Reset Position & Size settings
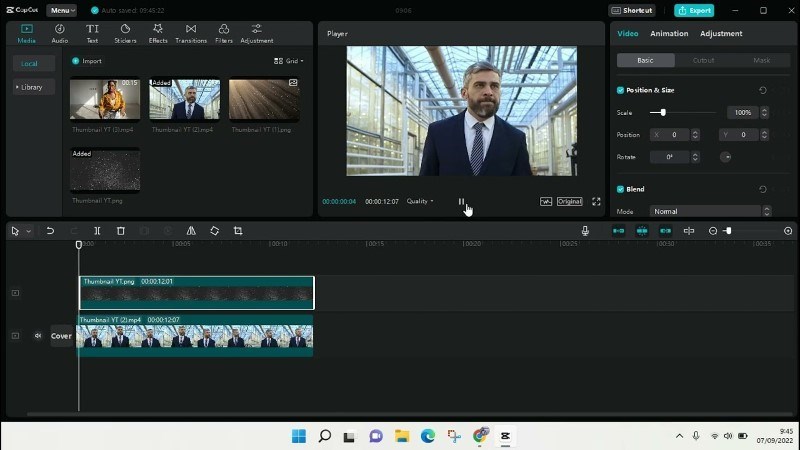Screen dimensions: 800x450 (763, 90)
